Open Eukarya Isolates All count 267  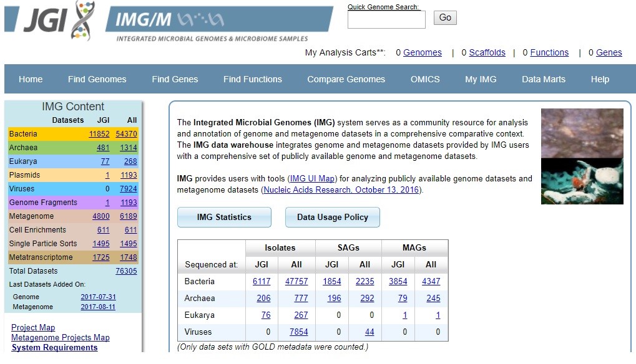[x=301, y=315]
